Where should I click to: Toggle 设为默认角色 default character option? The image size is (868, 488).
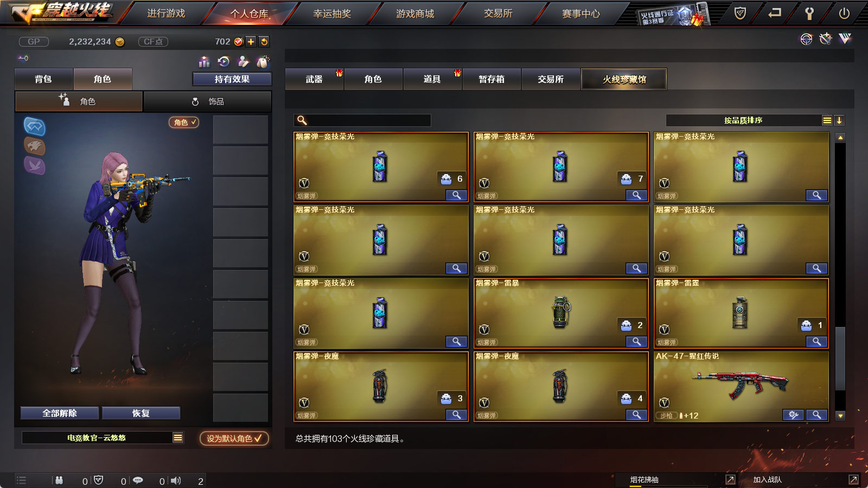click(234, 438)
